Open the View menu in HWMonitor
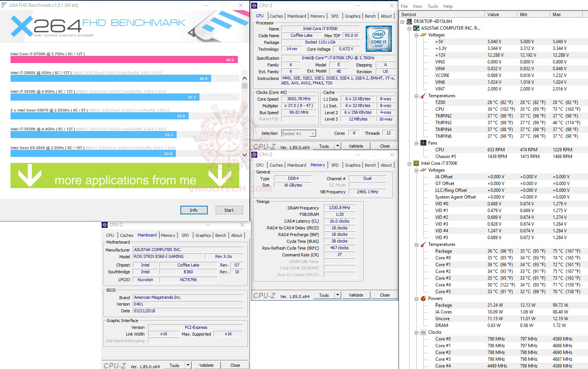 click(x=417, y=6)
